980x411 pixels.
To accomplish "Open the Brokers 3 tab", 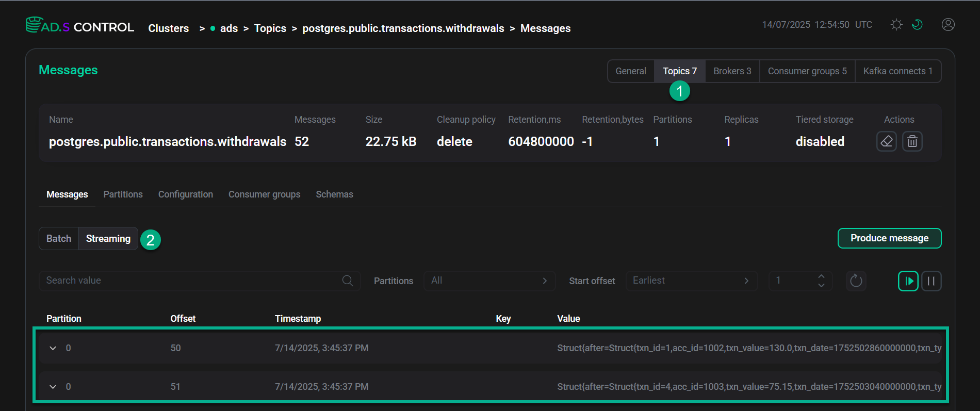I will 732,71.
